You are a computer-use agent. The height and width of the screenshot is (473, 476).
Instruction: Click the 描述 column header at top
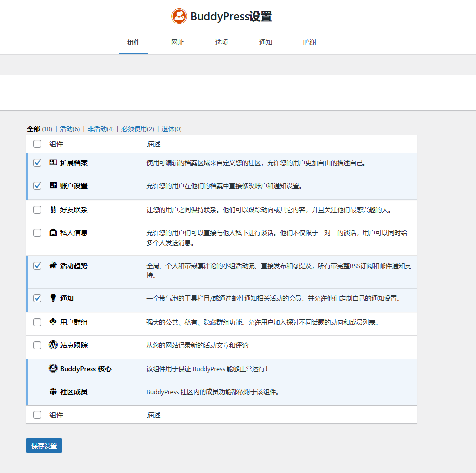(154, 144)
